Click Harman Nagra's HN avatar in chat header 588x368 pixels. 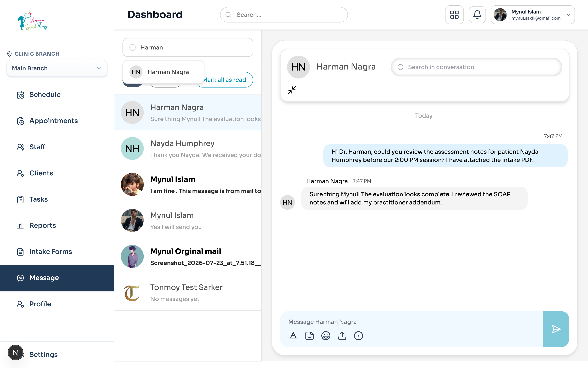(x=298, y=67)
